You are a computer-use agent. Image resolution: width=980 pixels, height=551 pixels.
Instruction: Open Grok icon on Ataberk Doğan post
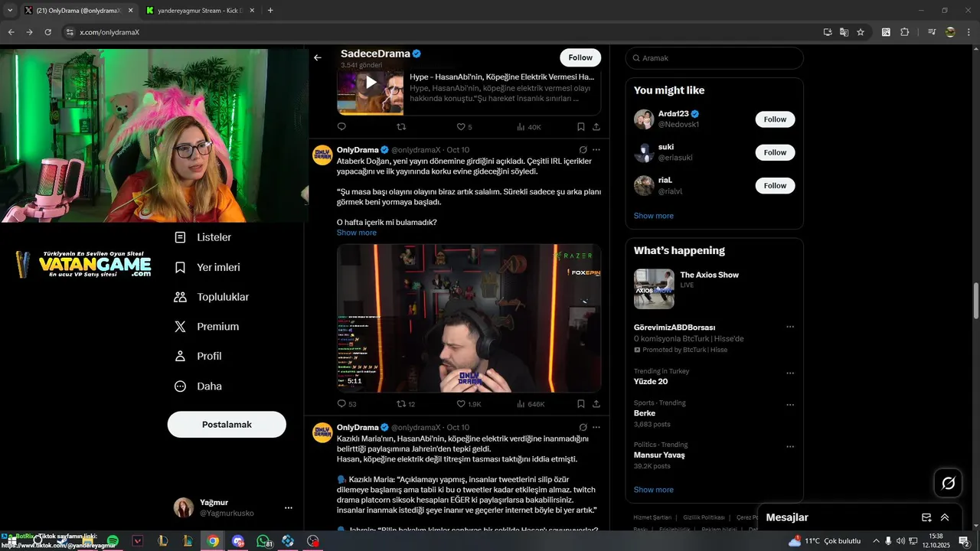[x=583, y=150]
